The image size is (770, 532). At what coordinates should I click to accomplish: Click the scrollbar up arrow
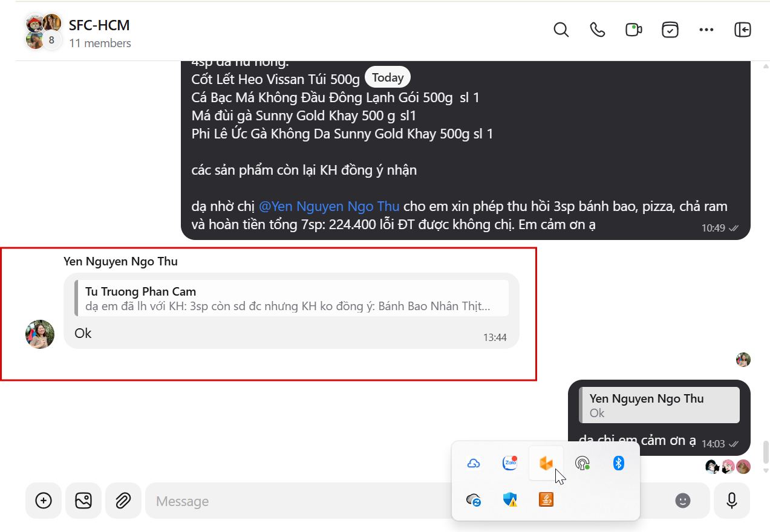click(x=766, y=65)
